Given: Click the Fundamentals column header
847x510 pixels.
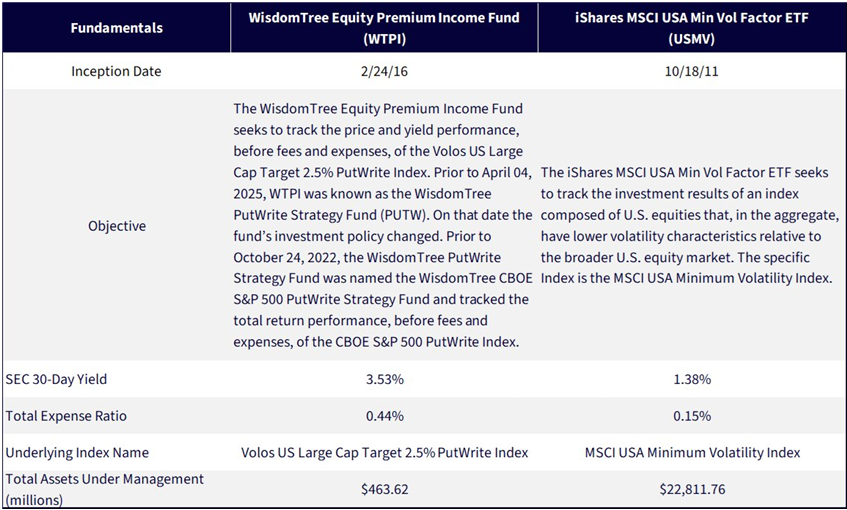Looking at the screenshot, I should click(117, 28).
